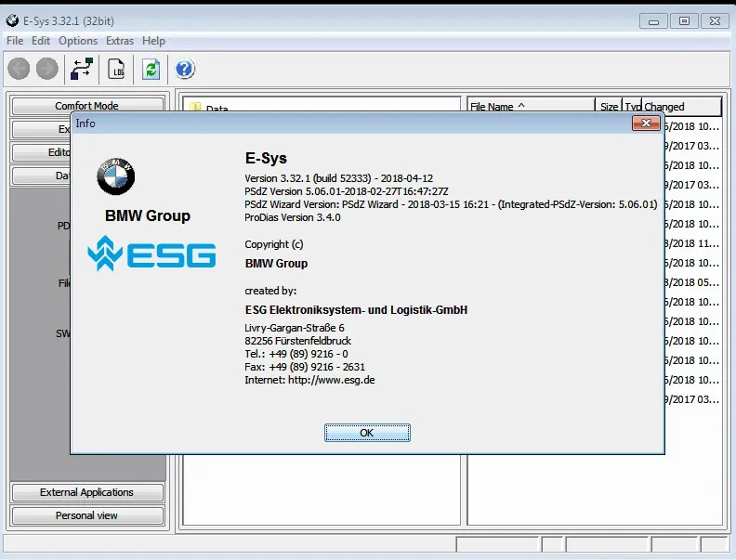Open the connection icon in toolbar
Image resolution: width=736 pixels, height=560 pixels.
(82, 69)
